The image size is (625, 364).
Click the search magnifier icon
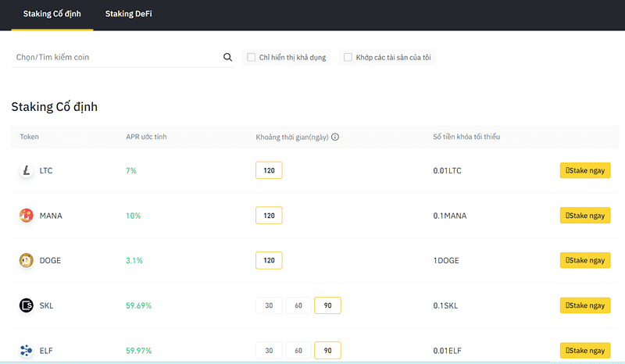click(228, 57)
